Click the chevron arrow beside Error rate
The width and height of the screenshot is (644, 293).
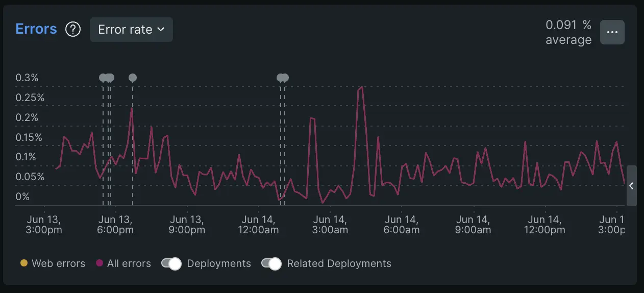click(161, 30)
